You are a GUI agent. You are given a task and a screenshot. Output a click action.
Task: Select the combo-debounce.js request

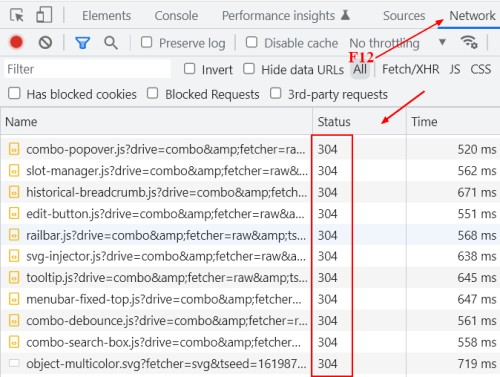(250, 321)
